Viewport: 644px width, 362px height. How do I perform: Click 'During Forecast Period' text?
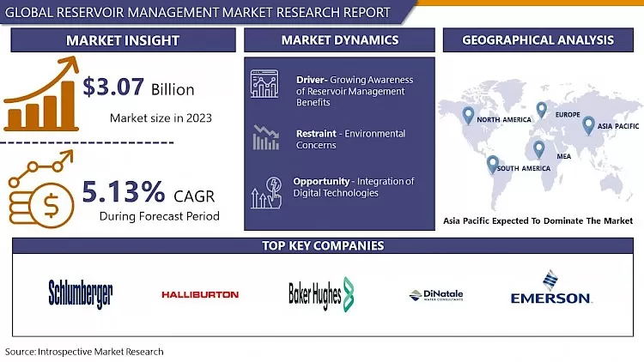[160, 216]
